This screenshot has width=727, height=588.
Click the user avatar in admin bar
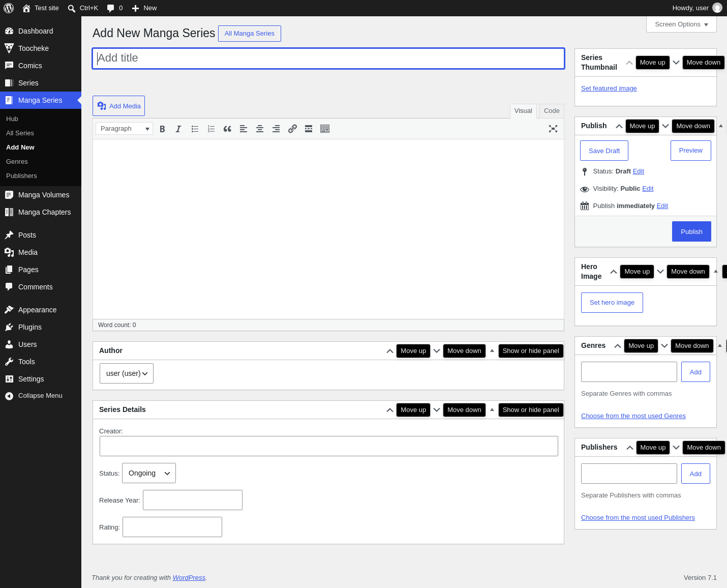[717, 8]
